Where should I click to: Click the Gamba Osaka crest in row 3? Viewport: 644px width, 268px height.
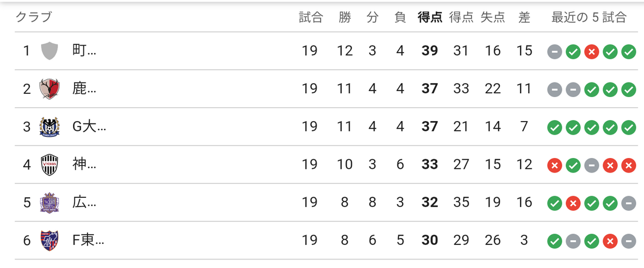(49, 126)
